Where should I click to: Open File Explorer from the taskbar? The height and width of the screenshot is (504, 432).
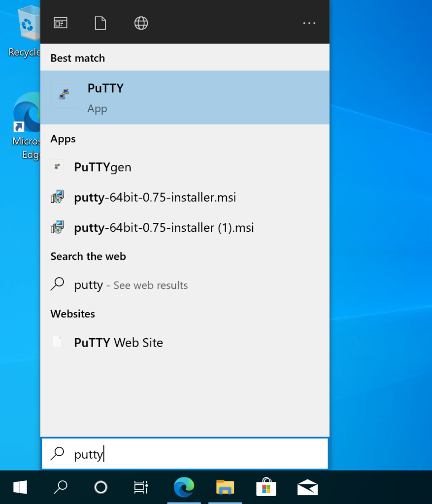tap(225, 487)
